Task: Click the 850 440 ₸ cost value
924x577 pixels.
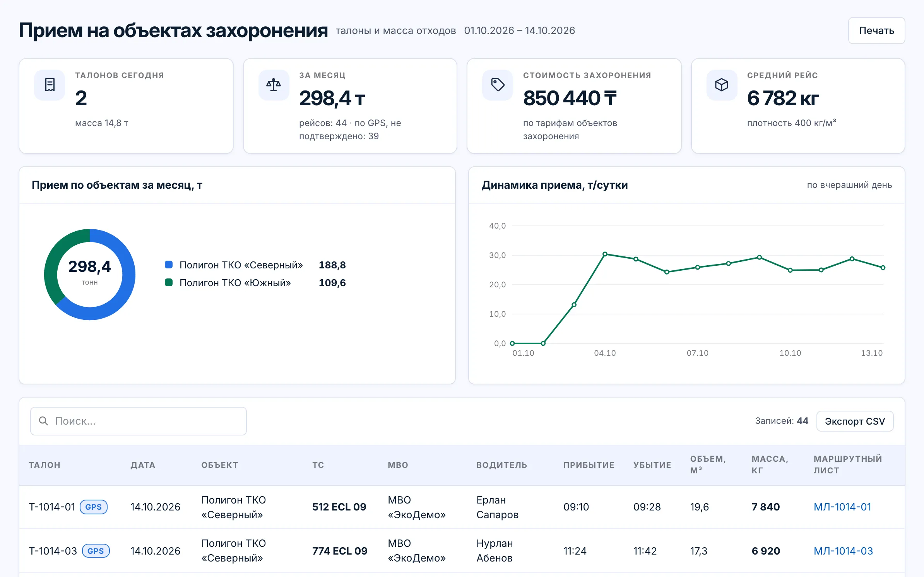Action: pos(570,98)
